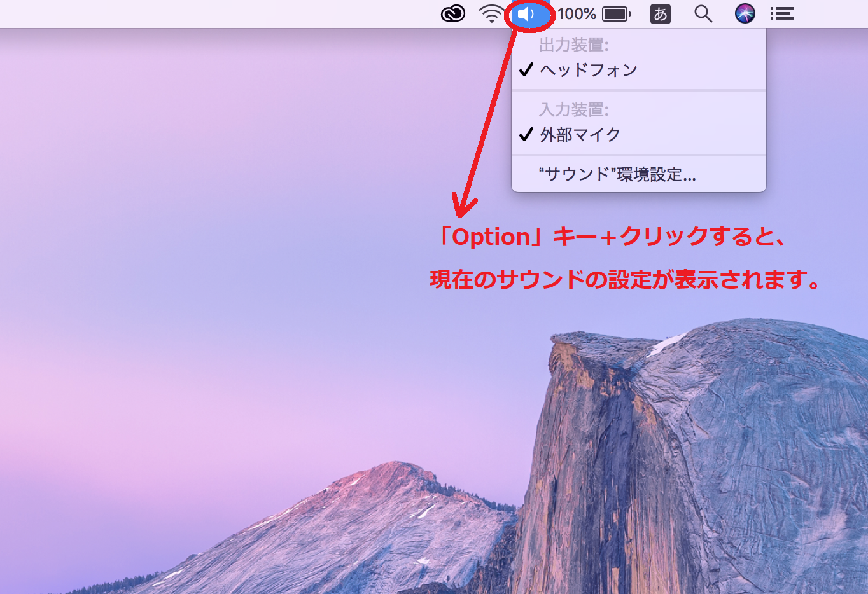Open "サウンド"環境設定...
Viewport: 868px width, 594px height.
click(x=639, y=174)
